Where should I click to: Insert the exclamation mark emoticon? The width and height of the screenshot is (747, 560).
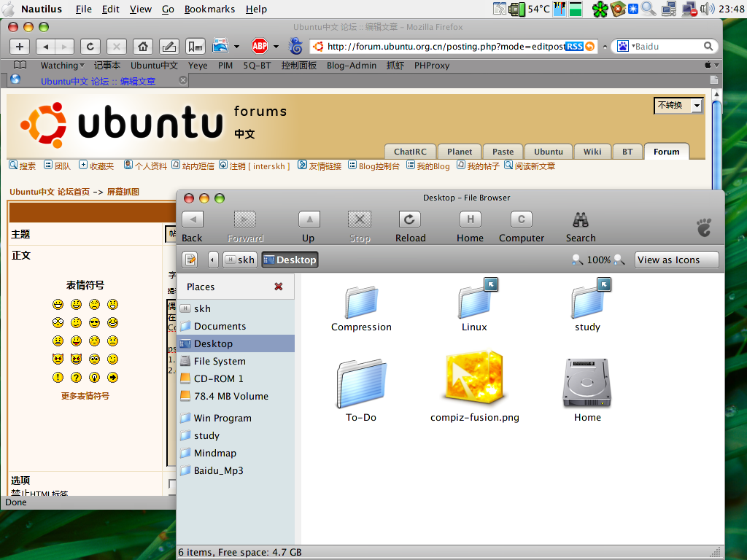coord(58,378)
